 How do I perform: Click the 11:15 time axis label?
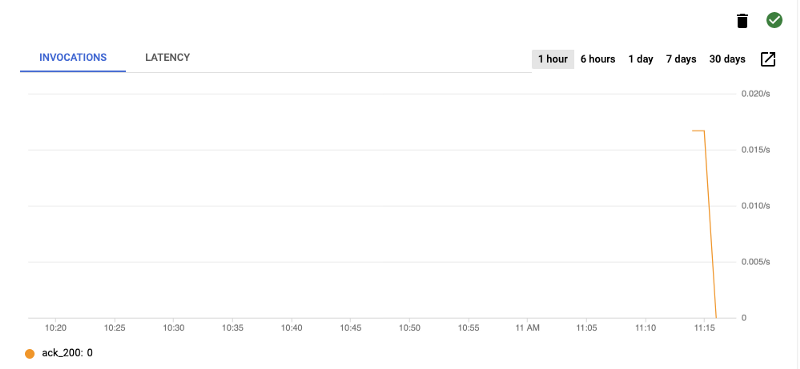pos(704,328)
